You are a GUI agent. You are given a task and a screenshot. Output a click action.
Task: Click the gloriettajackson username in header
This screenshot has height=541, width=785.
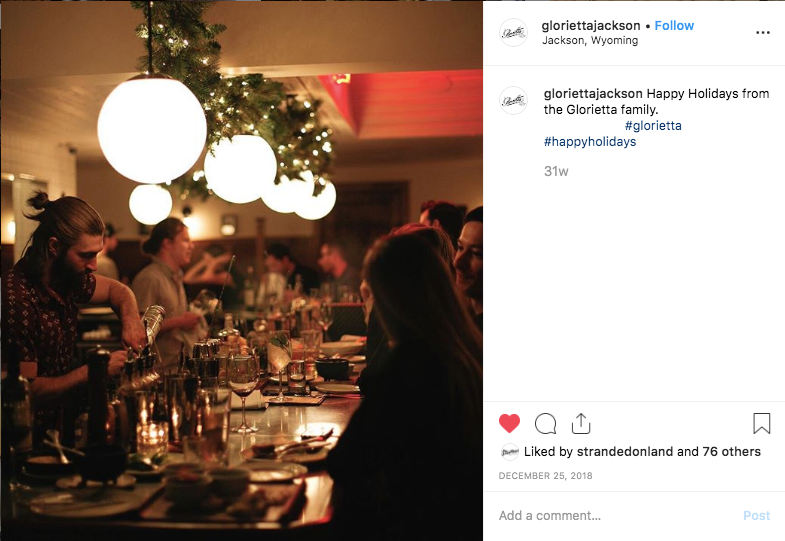591,26
